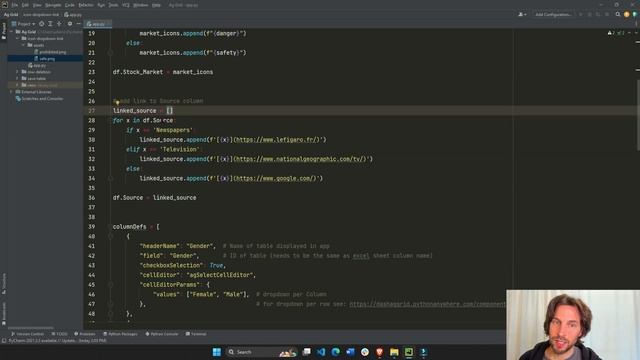Open the user account dropdown
Image resolution: width=640 pixels, height=360 pixels.
[x=522, y=15]
